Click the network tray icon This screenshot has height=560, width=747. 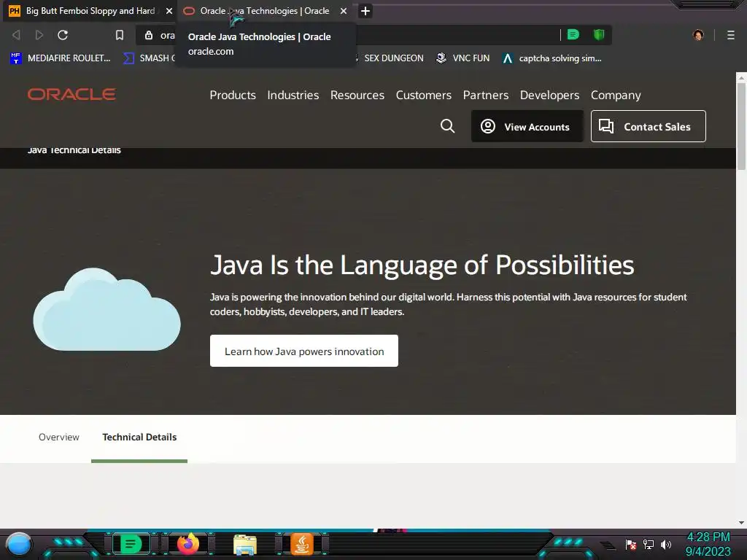[649, 544]
